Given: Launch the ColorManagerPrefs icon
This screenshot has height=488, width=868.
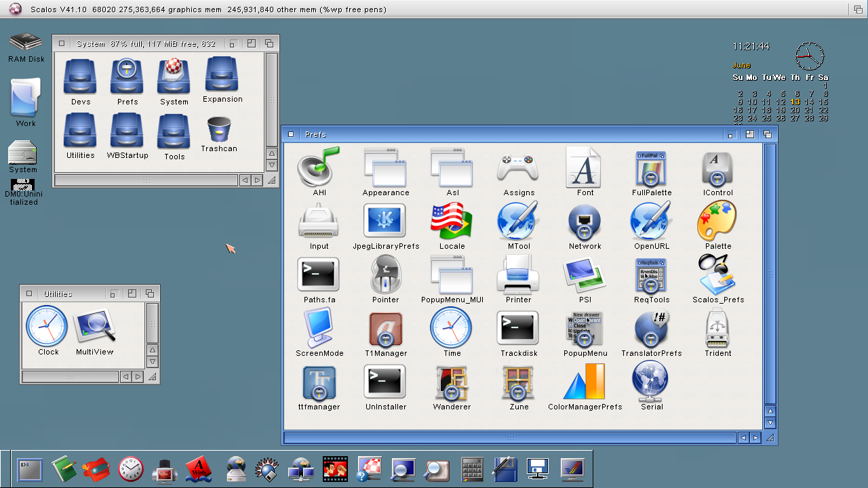Looking at the screenshot, I should tap(585, 382).
